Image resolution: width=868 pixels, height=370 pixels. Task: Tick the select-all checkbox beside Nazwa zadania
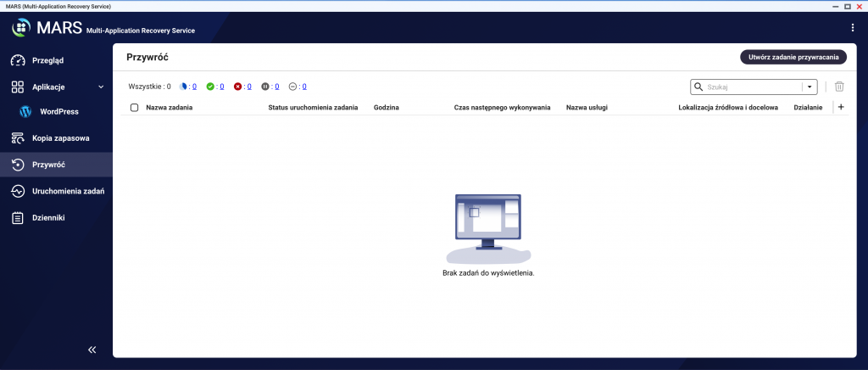(134, 108)
